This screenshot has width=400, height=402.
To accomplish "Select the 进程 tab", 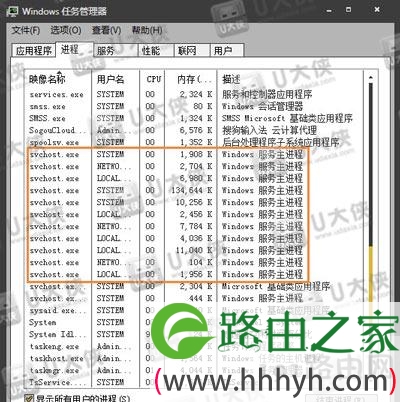I will tap(74, 49).
